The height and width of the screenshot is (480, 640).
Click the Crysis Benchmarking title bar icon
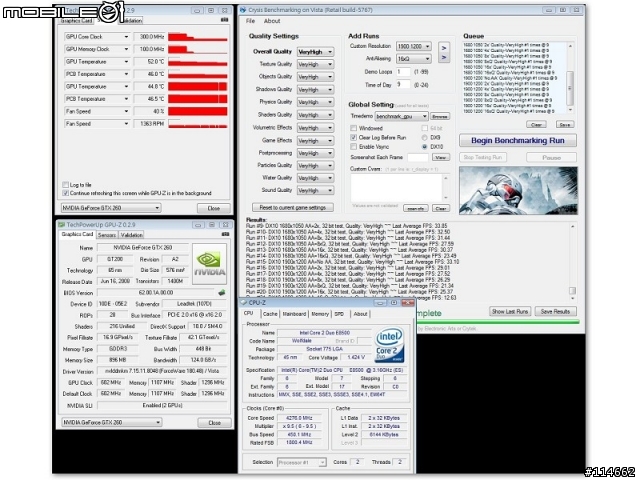[243, 10]
